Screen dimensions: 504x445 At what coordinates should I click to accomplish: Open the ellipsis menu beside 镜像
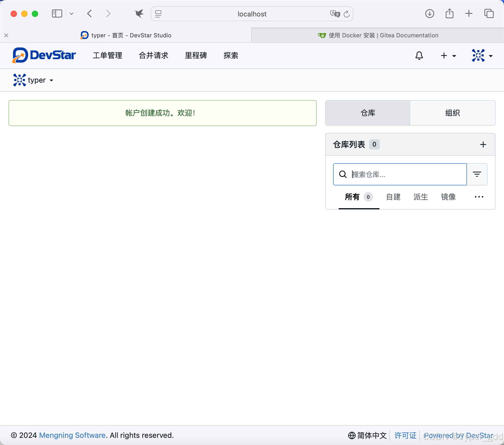coord(479,197)
